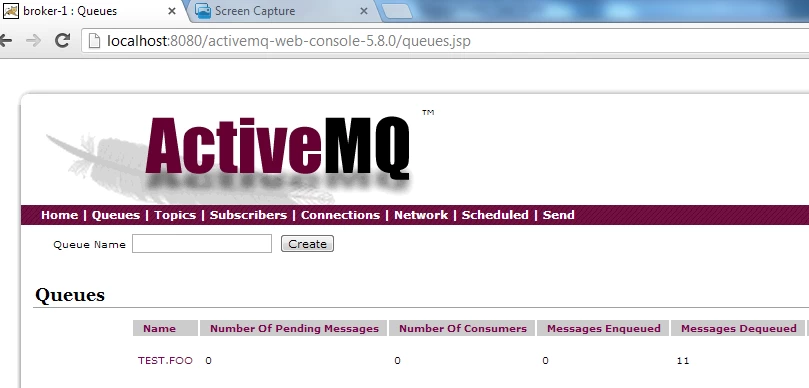This screenshot has height=388, width=809.
Task: Open the Topics menu item
Action: pyautogui.click(x=175, y=215)
